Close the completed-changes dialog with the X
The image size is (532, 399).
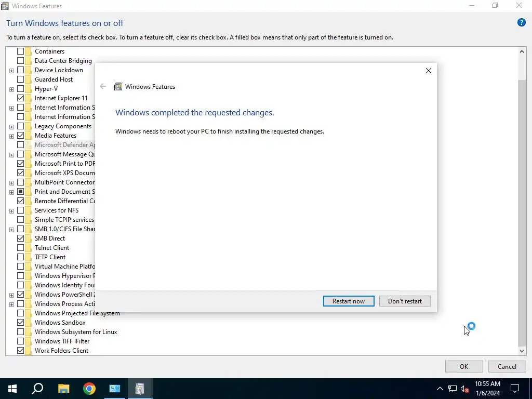(429, 71)
